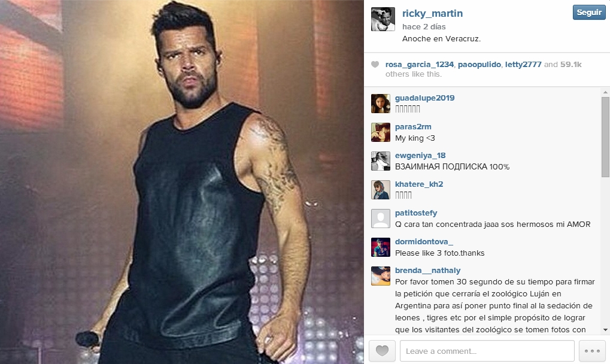Click the small heart icon beside likes
Screen dimensions: 610x364
[x=375, y=65]
